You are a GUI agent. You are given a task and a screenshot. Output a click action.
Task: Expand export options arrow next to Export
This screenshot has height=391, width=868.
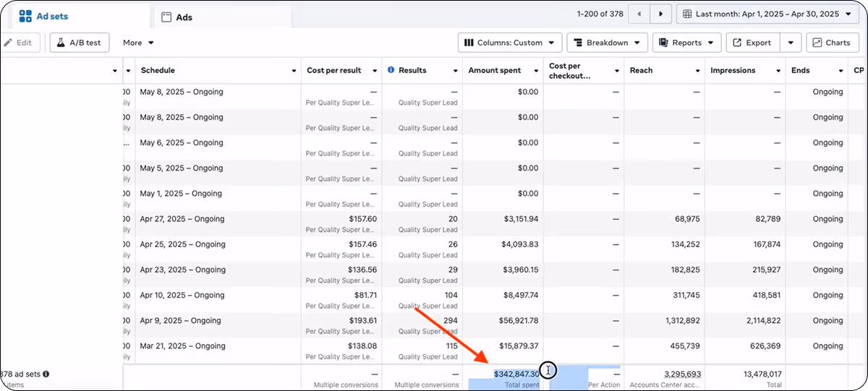791,43
